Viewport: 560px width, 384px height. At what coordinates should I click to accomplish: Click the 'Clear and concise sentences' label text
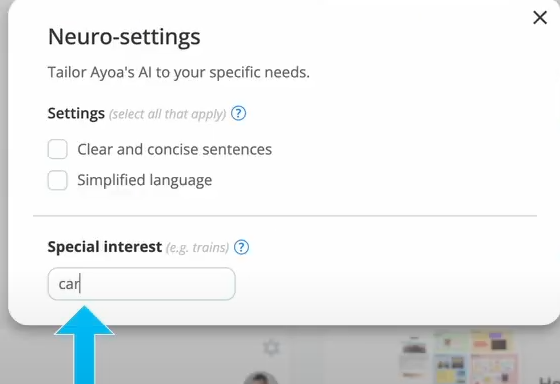click(175, 149)
